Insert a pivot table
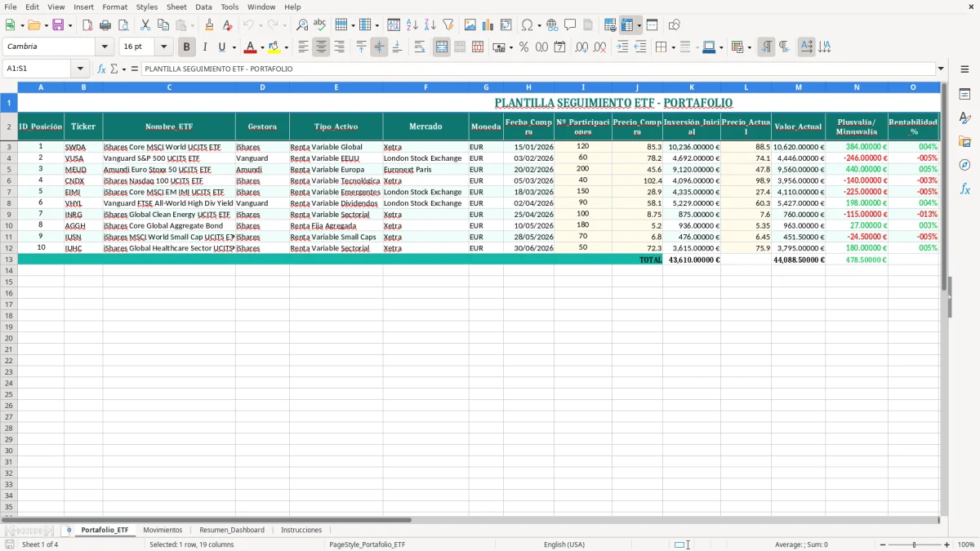The height and width of the screenshot is (551, 980). click(x=506, y=25)
